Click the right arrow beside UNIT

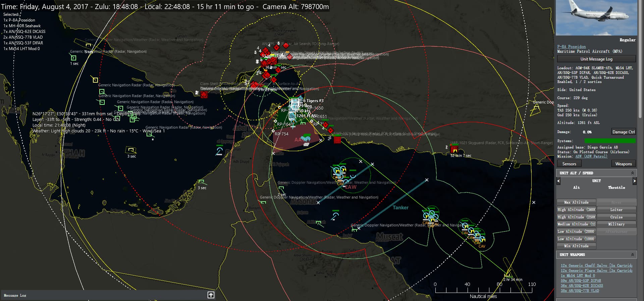pos(634,181)
